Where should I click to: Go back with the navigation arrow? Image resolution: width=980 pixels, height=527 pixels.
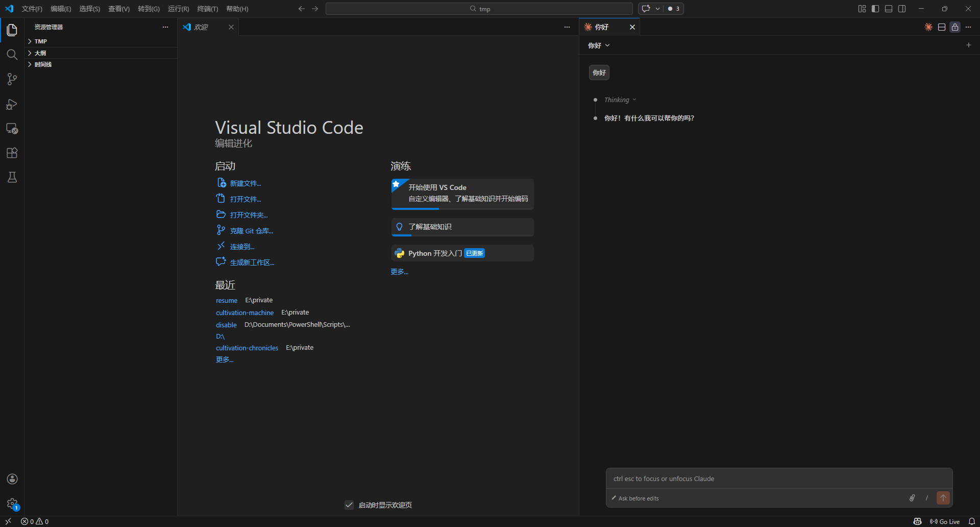pyautogui.click(x=302, y=9)
